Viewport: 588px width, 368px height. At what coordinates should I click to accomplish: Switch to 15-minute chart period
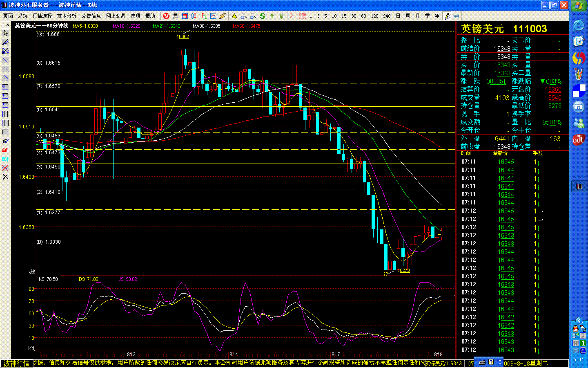click(x=344, y=16)
